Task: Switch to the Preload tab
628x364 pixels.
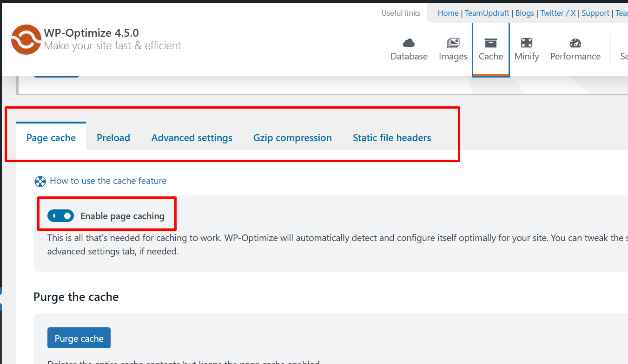Action: 113,138
